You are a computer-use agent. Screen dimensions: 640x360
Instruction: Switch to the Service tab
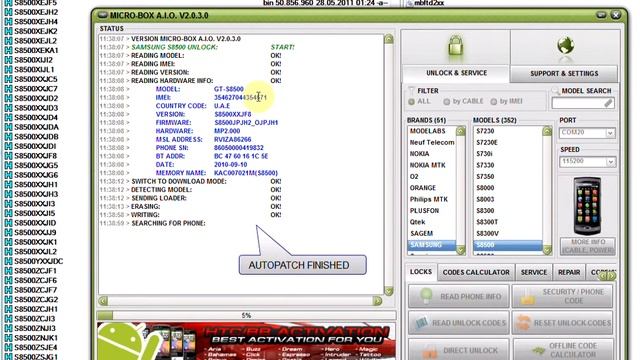[533, 272]
